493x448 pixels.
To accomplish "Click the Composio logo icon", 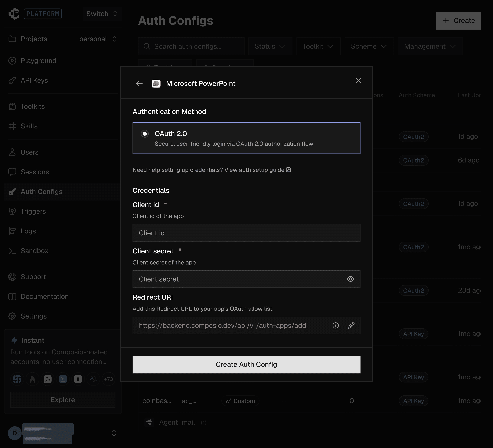I will 14,14.
